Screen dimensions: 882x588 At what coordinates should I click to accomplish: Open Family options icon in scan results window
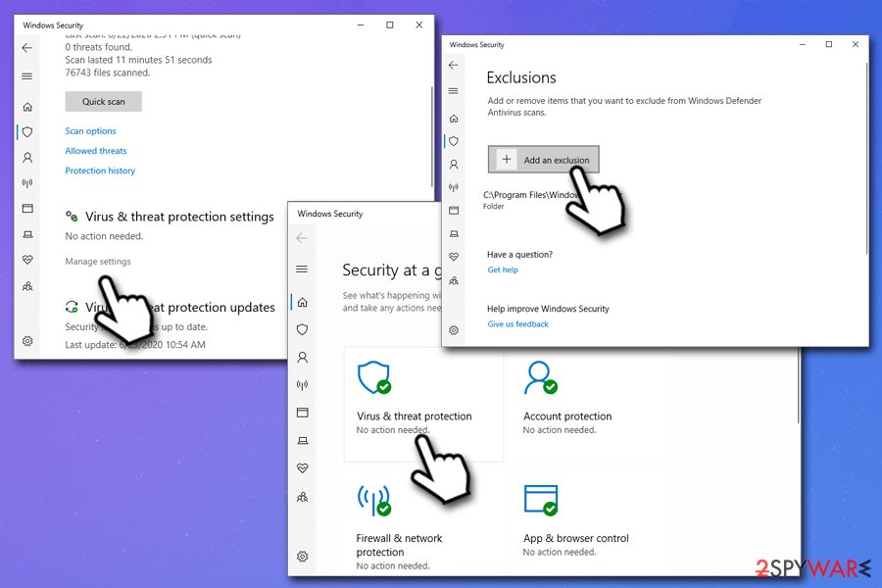coord(27,286)
